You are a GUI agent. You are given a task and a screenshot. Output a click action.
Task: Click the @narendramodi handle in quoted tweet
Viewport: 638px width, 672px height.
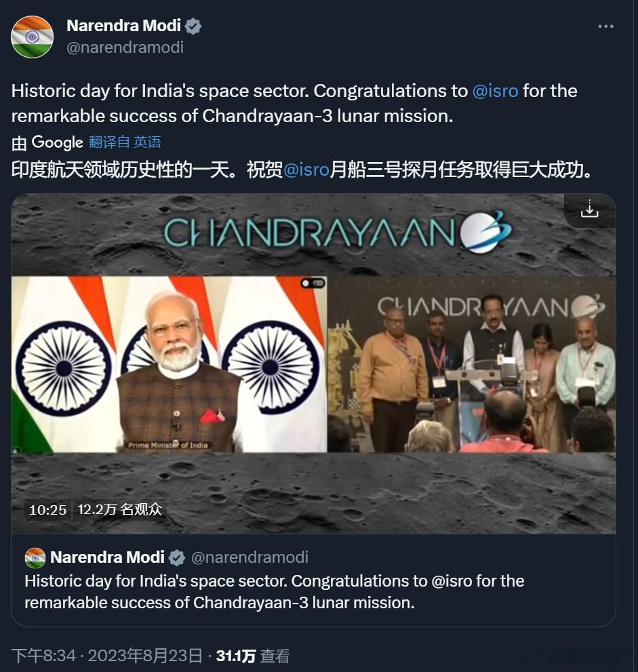[250, 557]
